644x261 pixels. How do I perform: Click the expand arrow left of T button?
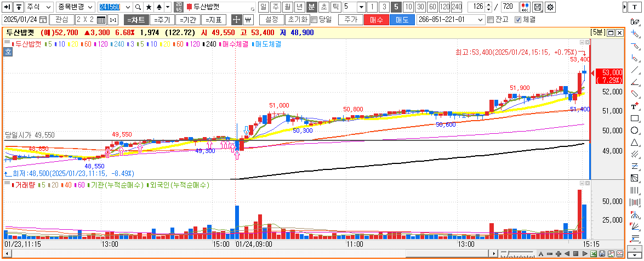click(625, 7)
